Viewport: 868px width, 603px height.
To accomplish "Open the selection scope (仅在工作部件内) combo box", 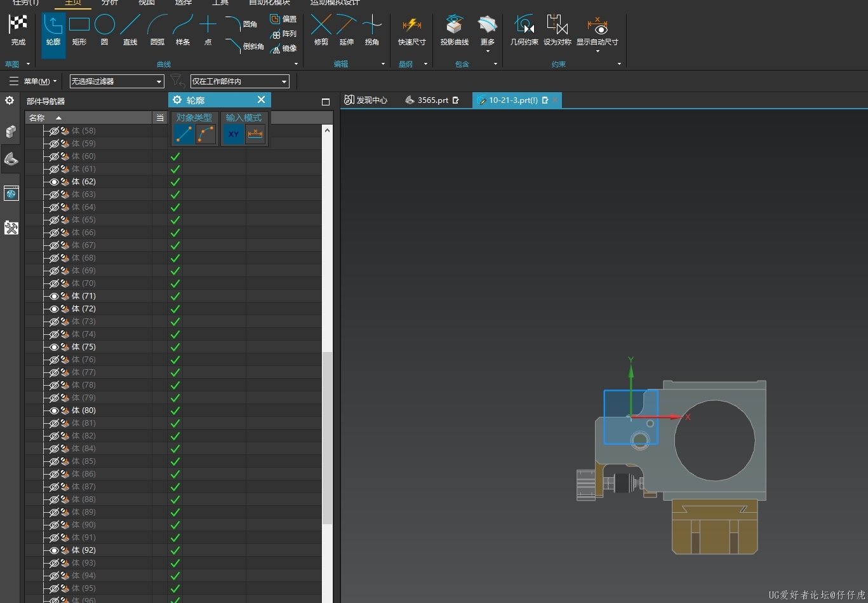I will click(240, 81).
